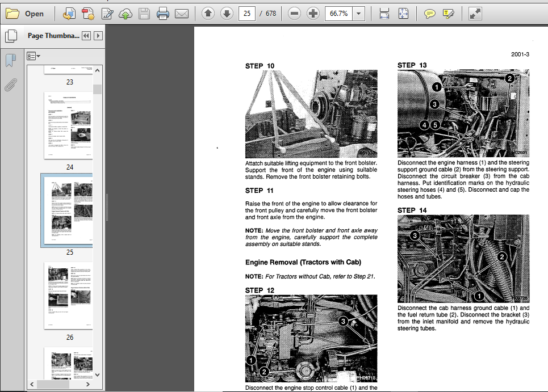Open the zoom level dropdown arrow
Image resolution: width=548 pixels, height=392 pixels.
pyautogui.click(x=358, y=14)
